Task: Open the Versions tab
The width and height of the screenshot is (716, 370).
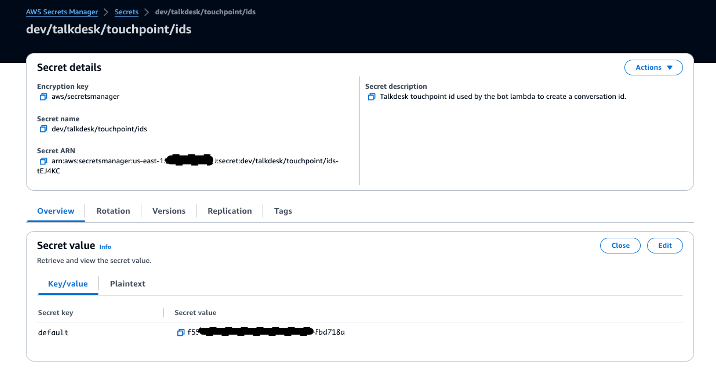Action: click(169, 211)
